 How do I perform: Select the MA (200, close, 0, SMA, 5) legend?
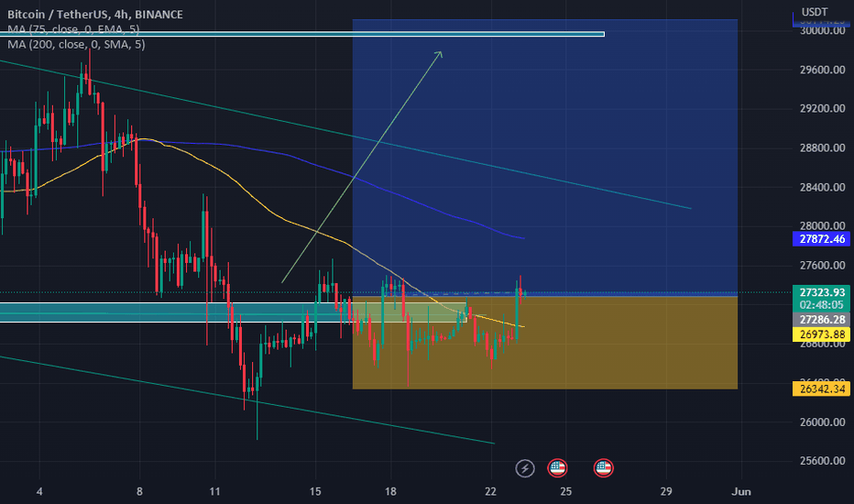76,44
